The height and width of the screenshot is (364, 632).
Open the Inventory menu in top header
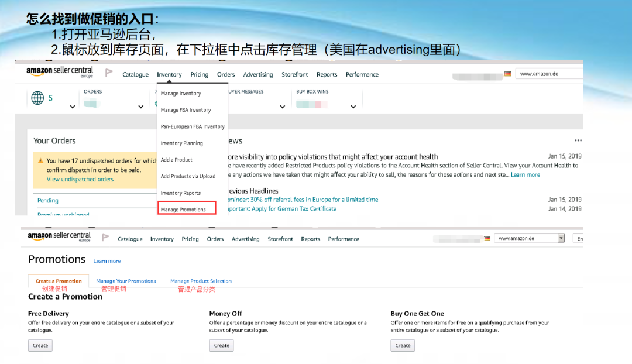(169, 74)
